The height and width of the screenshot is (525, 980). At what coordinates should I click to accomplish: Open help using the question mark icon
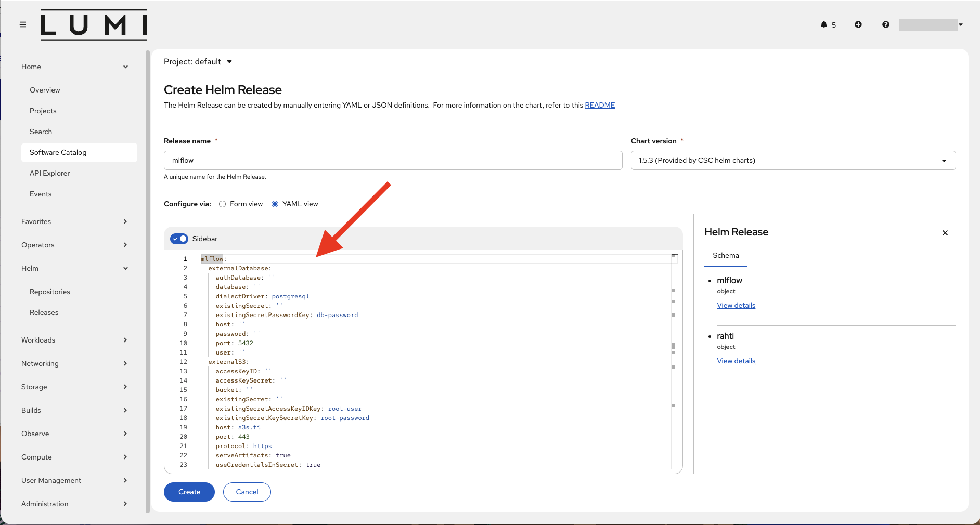click(x=885, y=24)
